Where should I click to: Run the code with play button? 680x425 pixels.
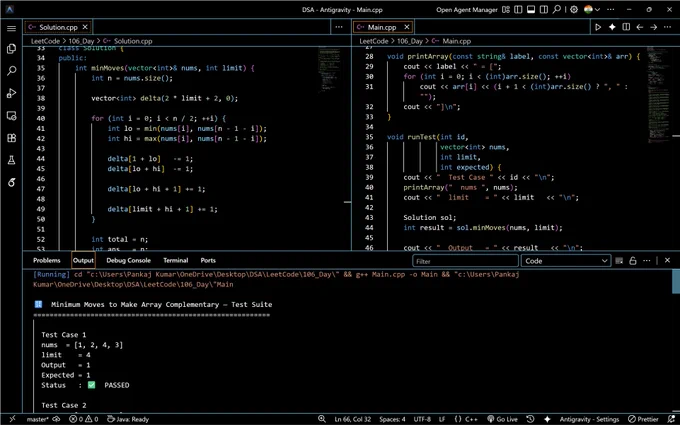[x=598, y=27]
